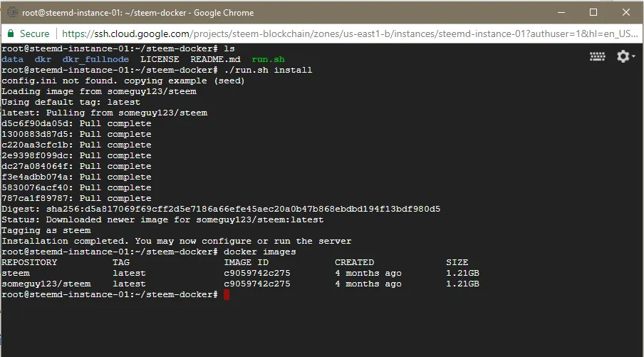Click the 'c220aa3cfc1b: Pull complete' line

coord(76,145)
